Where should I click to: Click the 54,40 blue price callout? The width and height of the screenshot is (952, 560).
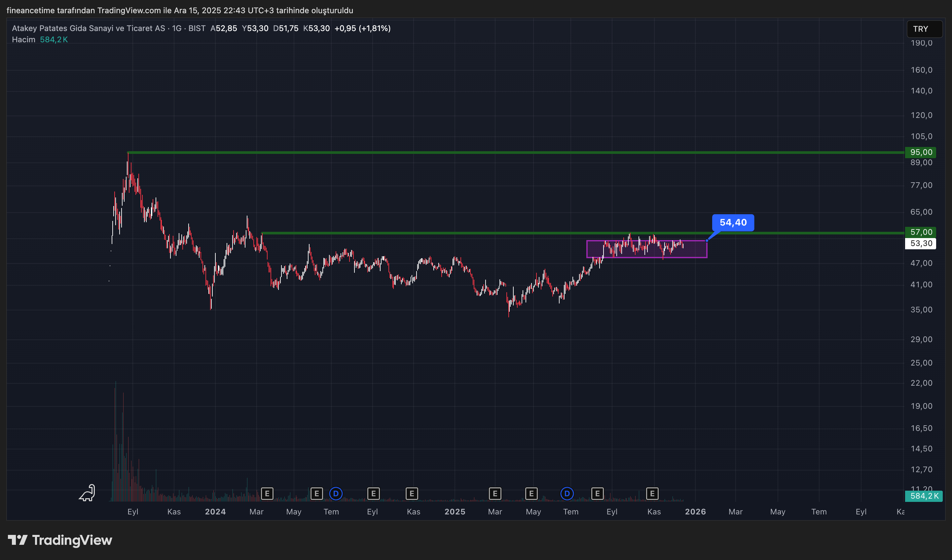[x=733, y=223]
